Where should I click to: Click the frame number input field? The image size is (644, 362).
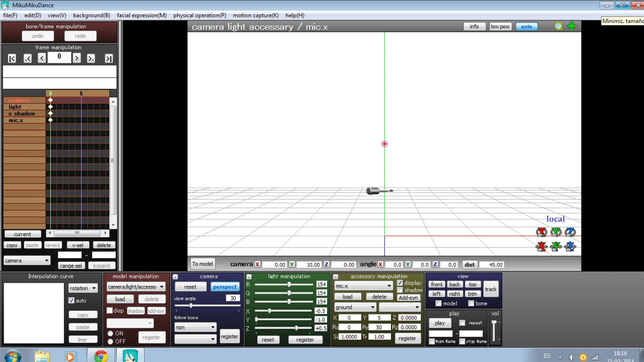59,57
